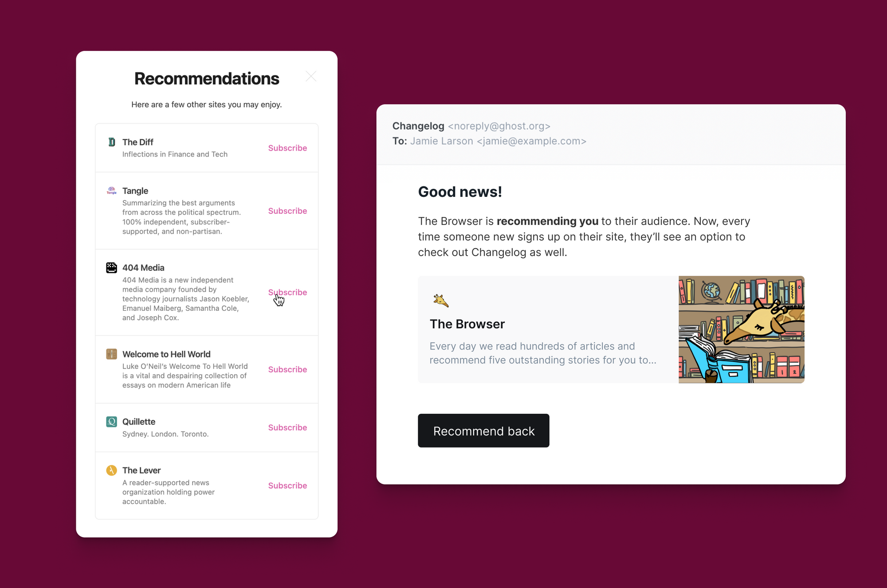Click Recommend back button
The image size is (887, 588).
point(483,431)
